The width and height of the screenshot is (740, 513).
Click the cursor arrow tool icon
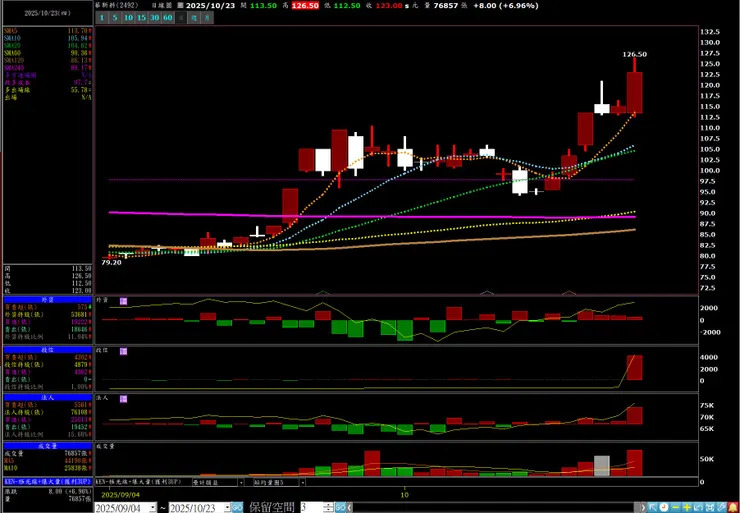[653, 507]
